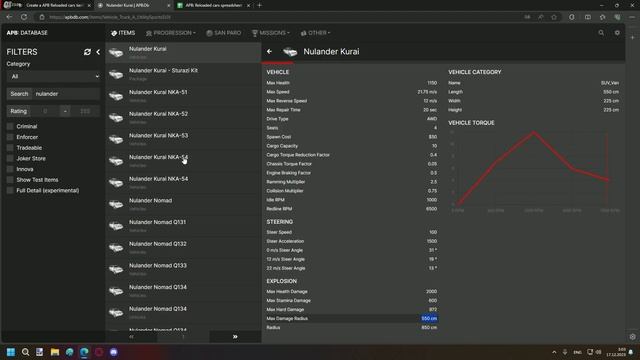This screenshot has width=640, height=360.
Task: Expand the MISSIONS menu
Action: coord(271,33)
